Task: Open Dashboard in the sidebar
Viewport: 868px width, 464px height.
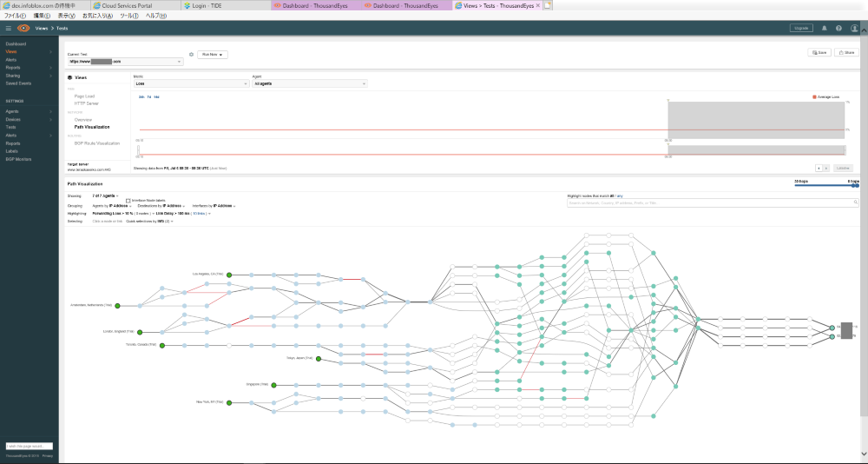Action: click(x=16, y=43)
